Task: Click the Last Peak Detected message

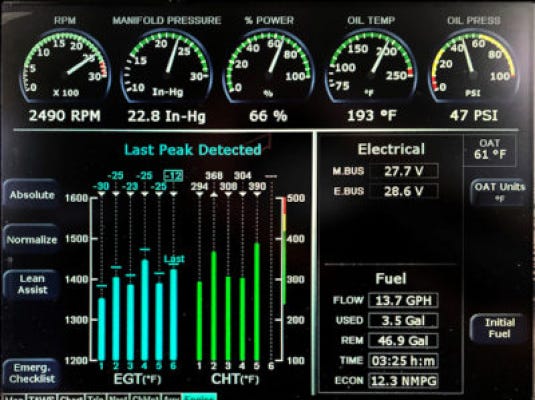Action: click(193, 150)
